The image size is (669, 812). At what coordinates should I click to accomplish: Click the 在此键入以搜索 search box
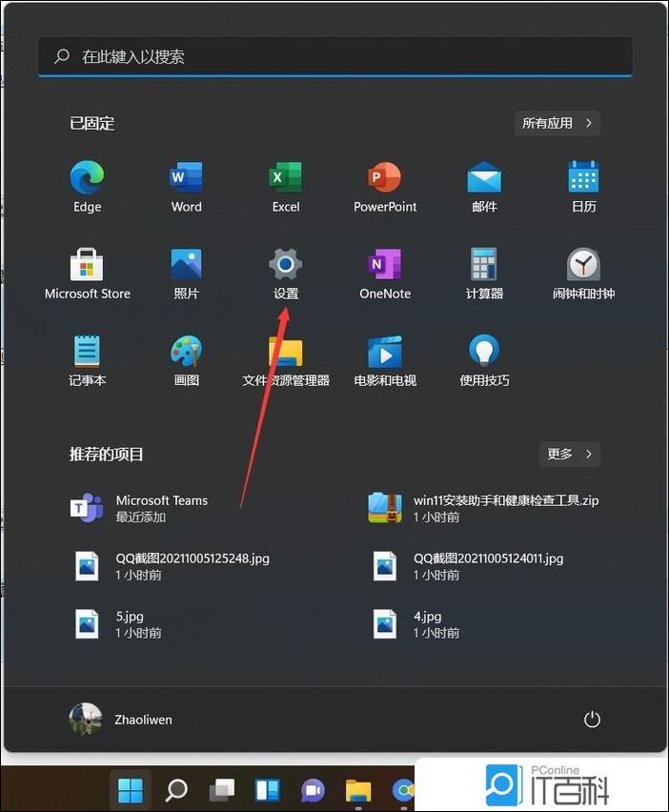[x=335, y=56]
